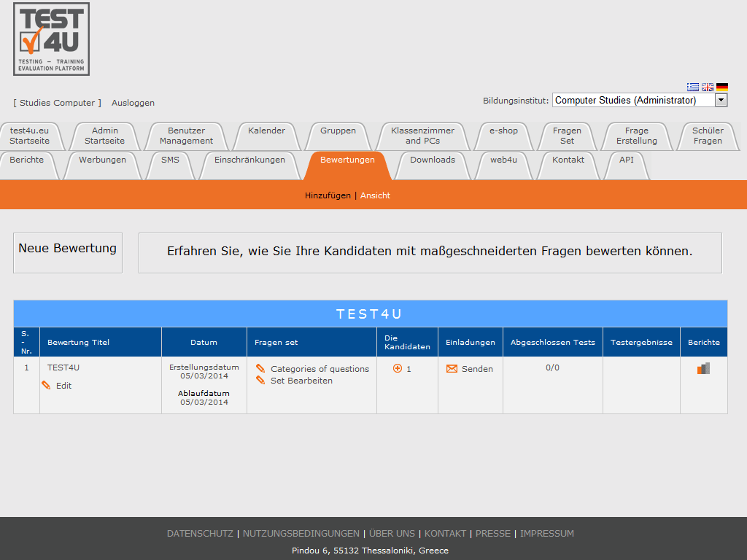Screen dimensions: 747x560
Task: Click the pencil icon beside Edit
Action: 46,385
